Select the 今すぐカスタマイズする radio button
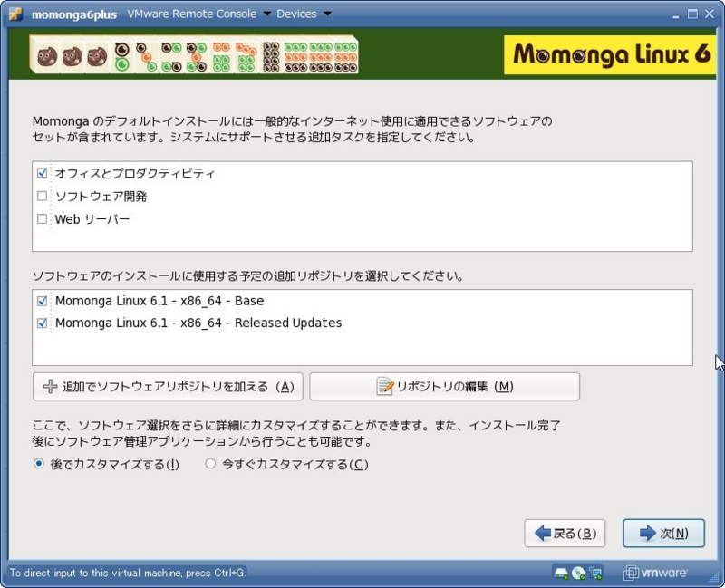 tap(210, 463)
